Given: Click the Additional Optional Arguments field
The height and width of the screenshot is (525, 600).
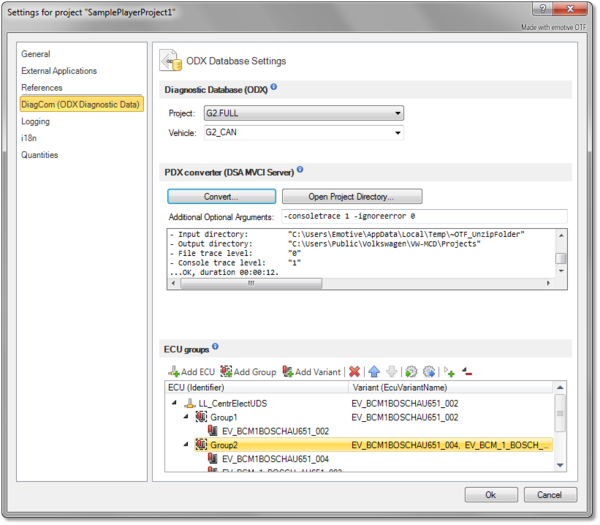Looking at the screenshot, I should tap(422, 216).
